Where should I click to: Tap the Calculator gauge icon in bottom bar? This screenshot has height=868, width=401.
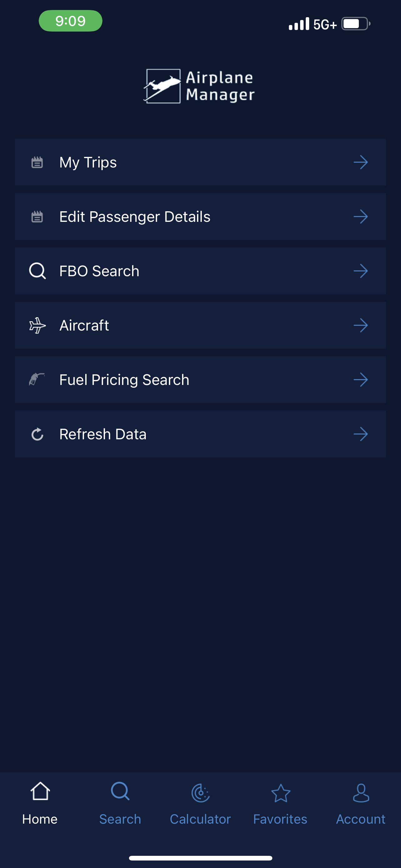200,793
